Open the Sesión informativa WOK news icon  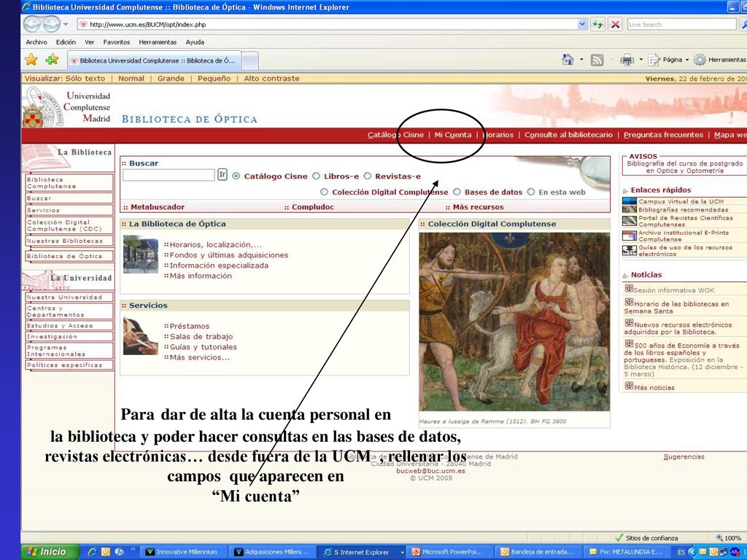pos(629,288)
